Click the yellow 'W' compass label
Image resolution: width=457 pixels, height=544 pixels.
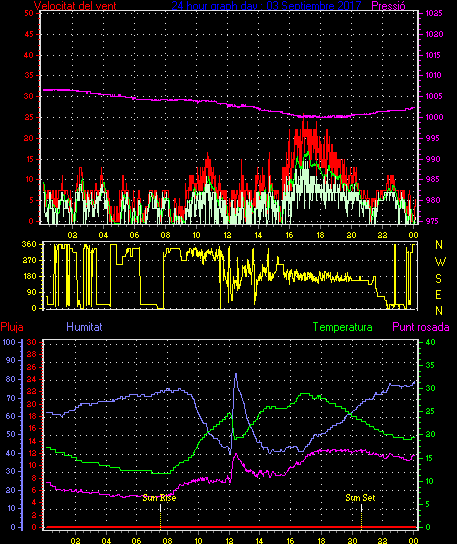(x=440, y=262)
